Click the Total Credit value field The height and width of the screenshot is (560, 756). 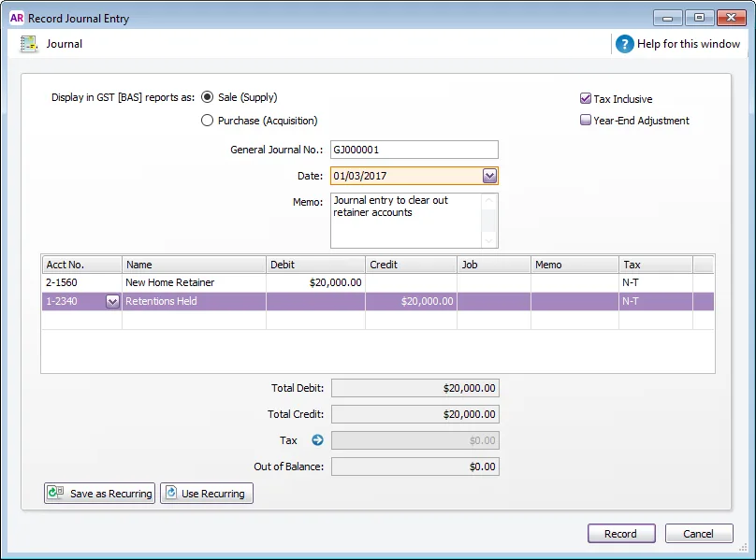[415, 414]
